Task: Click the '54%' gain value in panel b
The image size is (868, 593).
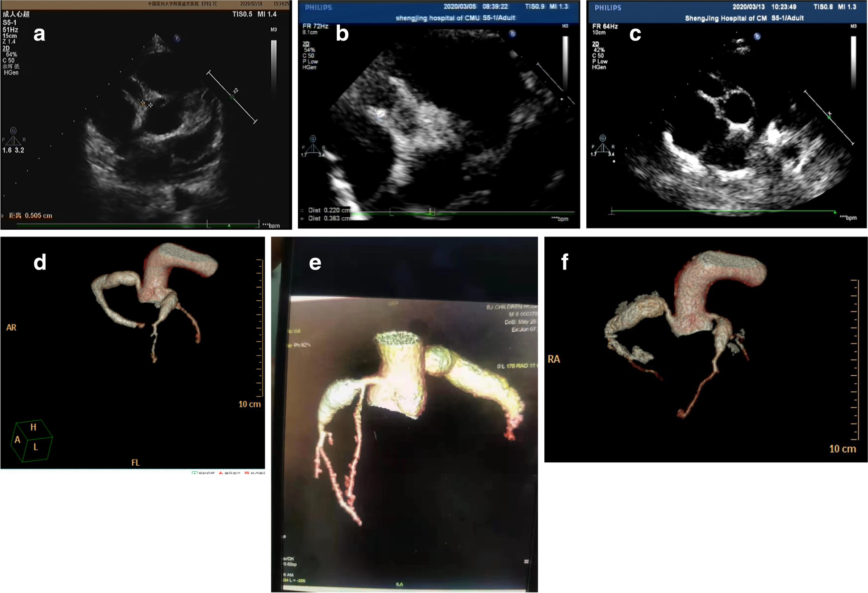Action: [309, 50]
